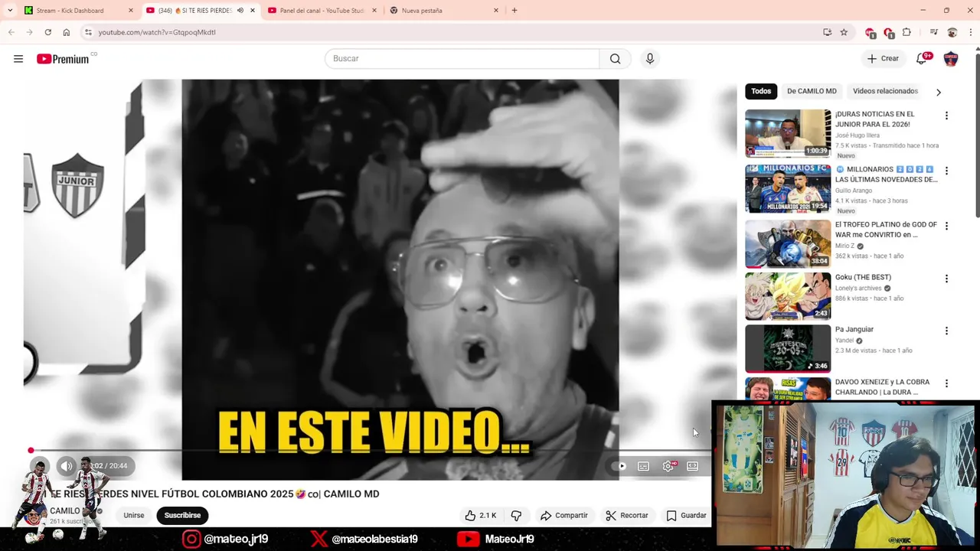This screenshot has height=551, width=980.
Task: Open the notifications bell
Action: coord(922,59)
